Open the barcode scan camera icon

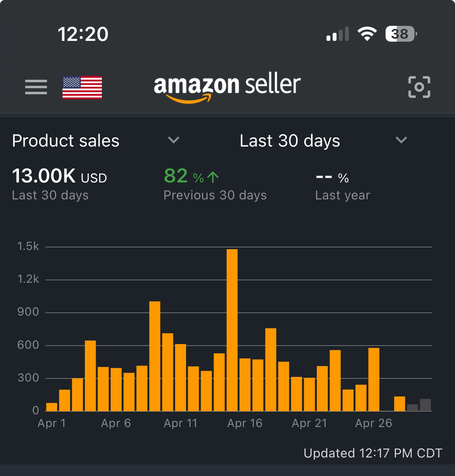tap(419, 87)
